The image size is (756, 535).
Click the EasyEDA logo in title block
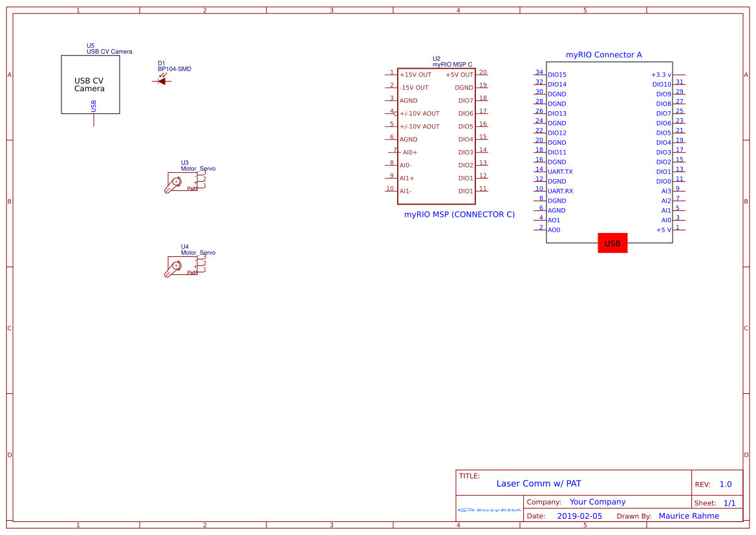pyautogui.click(x=489, y=510)
